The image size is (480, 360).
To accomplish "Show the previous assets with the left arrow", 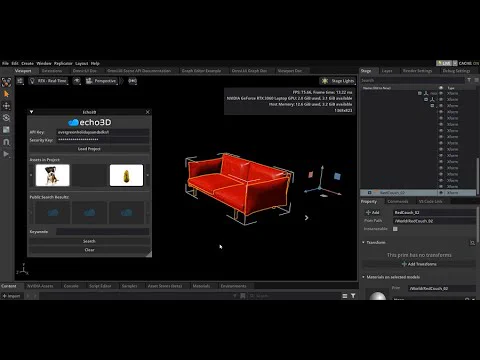I will tap(31, 175).
